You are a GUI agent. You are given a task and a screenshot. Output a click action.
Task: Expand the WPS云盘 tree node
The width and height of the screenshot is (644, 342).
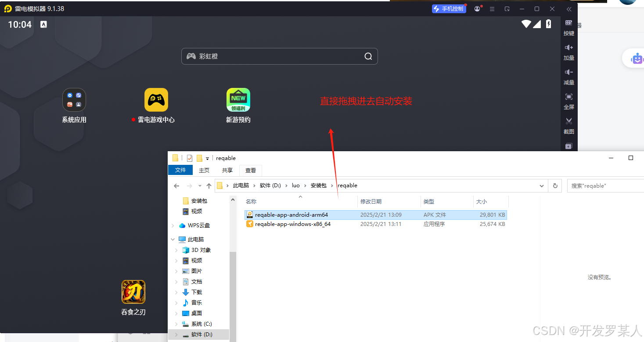point(173,226)
